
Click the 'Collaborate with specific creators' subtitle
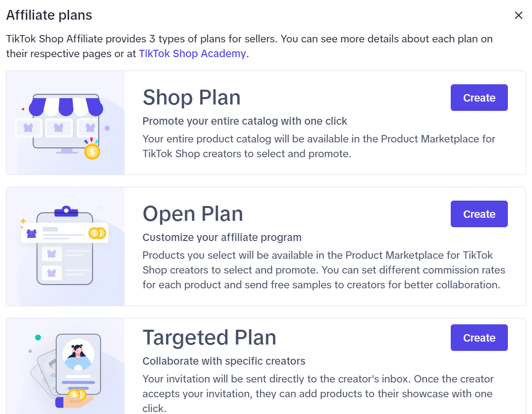point(224,361)
